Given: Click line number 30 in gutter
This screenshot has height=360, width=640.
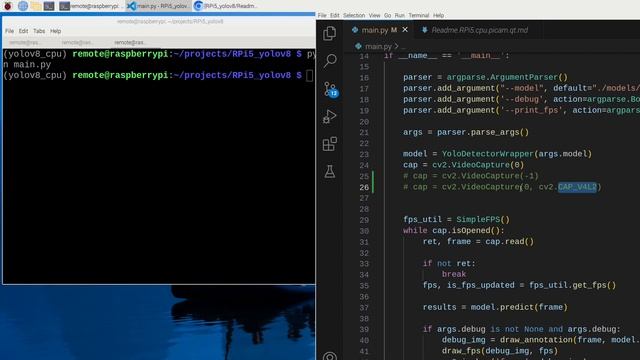Looking at the screenshot, I should pyautogui.click(x=364, y=231).
